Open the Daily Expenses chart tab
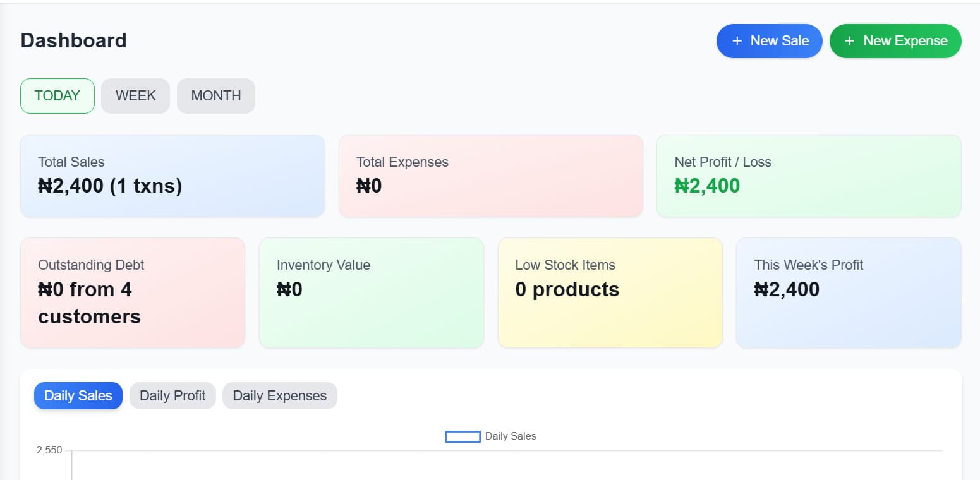 279,395
